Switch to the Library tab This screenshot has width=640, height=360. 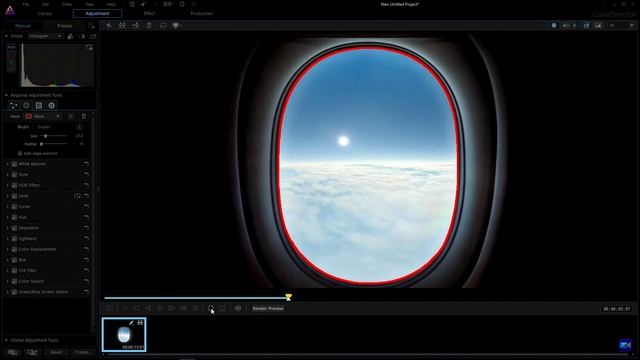[45, 13]
